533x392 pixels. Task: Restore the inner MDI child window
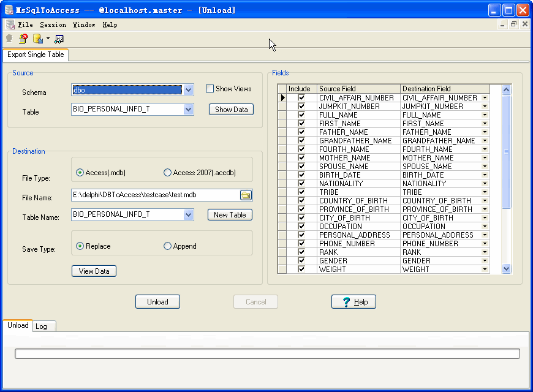[x=513, y=24]
